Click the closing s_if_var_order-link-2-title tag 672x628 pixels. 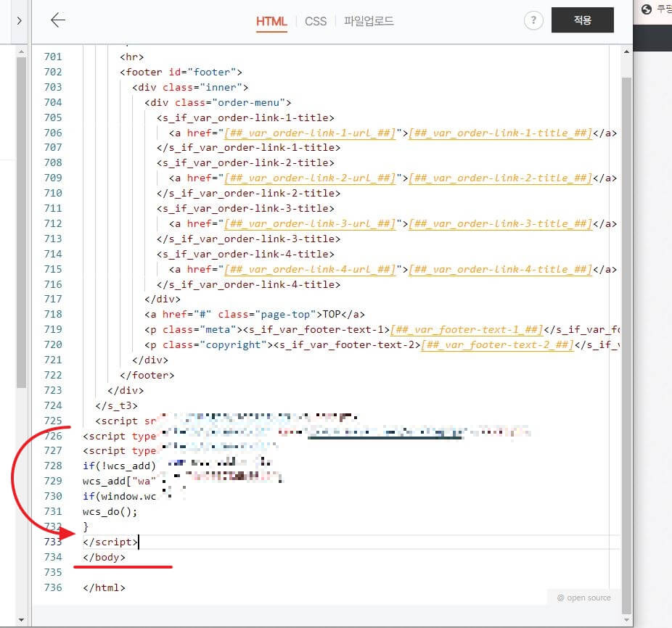pyautogui.click(x=249, y=193)
